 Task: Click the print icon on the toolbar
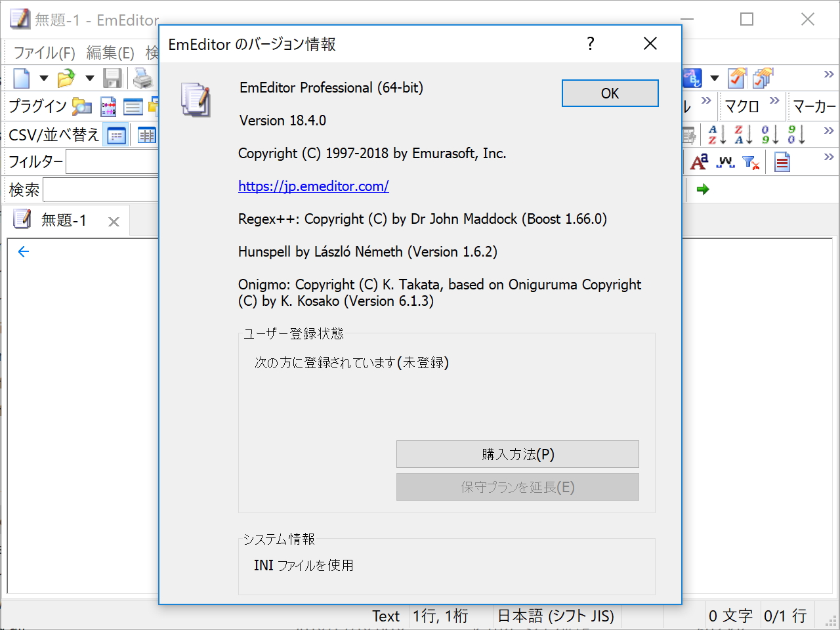click(144, 78)
